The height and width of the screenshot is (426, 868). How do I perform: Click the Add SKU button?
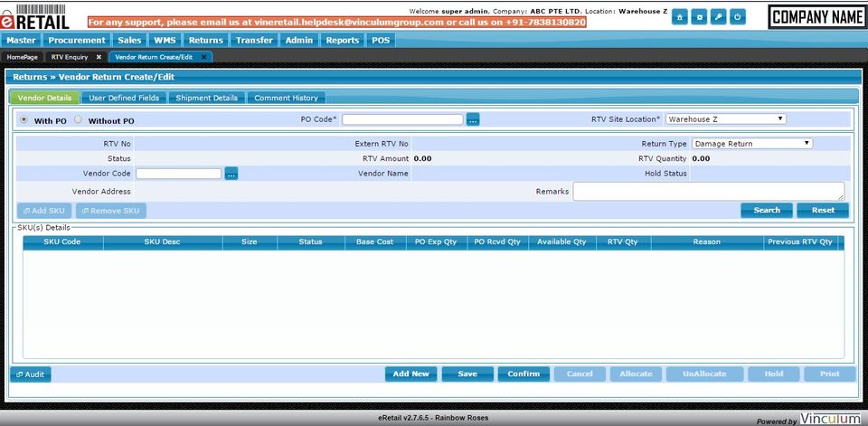44,211
